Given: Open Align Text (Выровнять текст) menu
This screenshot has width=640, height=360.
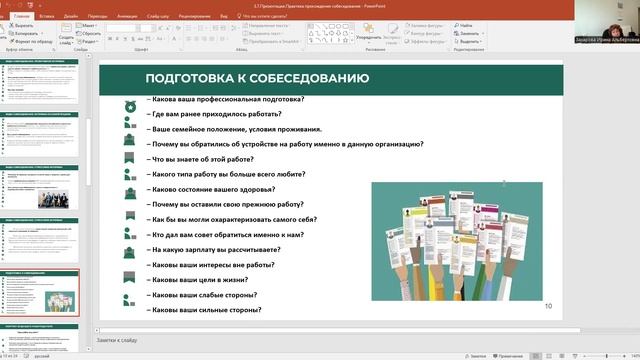Looking at the screenshot, I should (x=263, y=33).
